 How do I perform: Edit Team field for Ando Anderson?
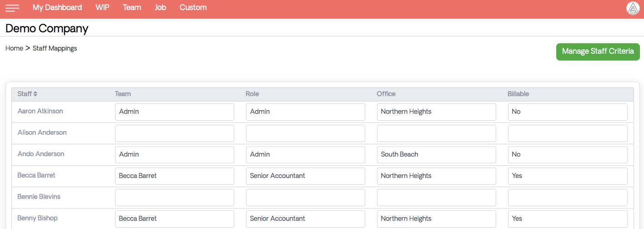pyautogui.click(x=175, y=155)
